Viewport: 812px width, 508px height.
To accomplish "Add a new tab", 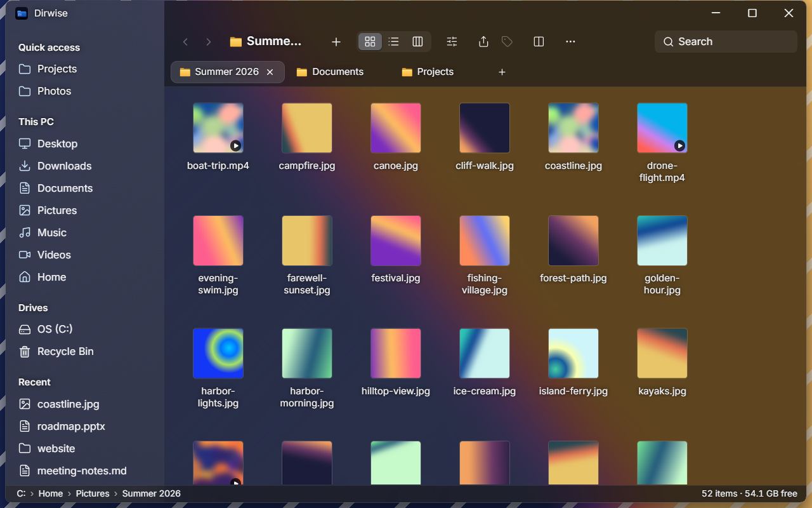I will (x=502, y=72).
